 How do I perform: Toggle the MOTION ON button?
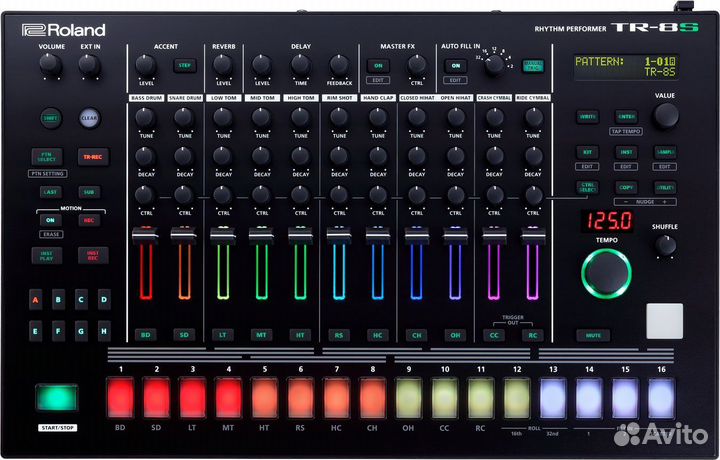point(51,220)
